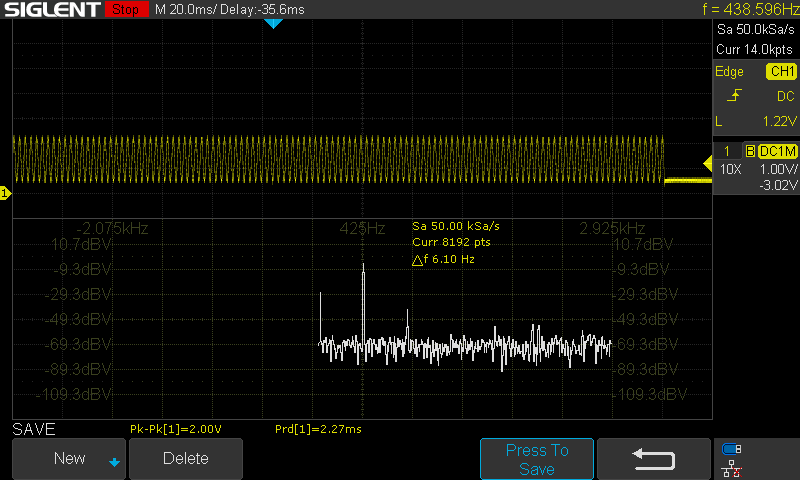This screenshot has width=800, height=480.
Task: Click the USB device status icon
Action: [x=732, y=449]
